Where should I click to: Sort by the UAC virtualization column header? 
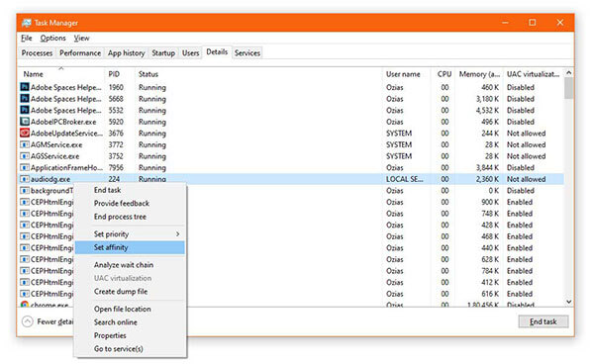coord(534,74)
